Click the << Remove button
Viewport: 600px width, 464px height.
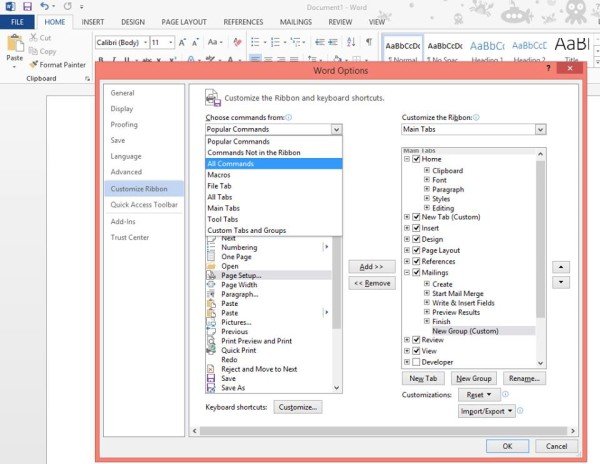coord(372,283)
